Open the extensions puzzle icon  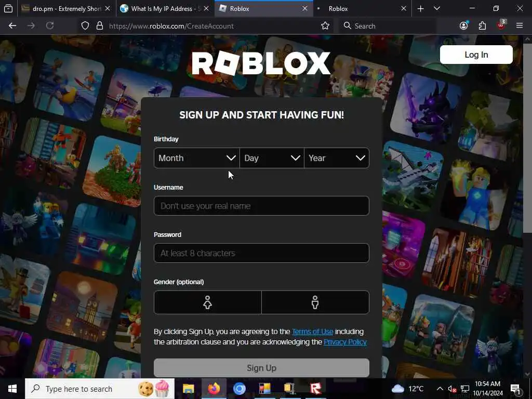[482, 26]
